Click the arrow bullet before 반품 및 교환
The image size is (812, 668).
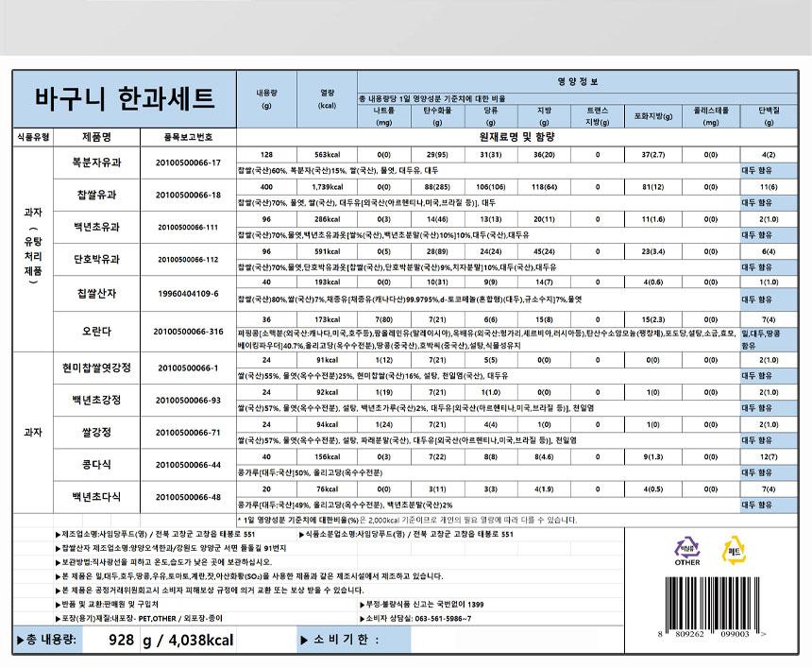(58, 604)
